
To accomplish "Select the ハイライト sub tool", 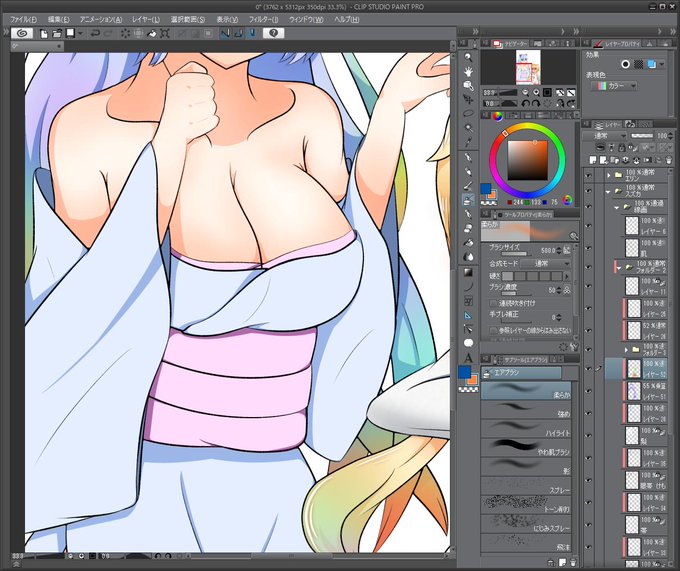I will [526, 428].
